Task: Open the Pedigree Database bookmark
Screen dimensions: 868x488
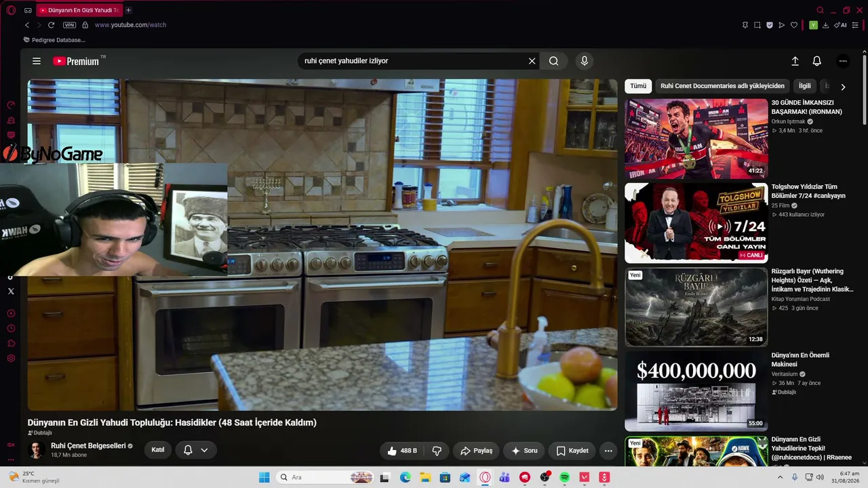Action: point(54,40)
